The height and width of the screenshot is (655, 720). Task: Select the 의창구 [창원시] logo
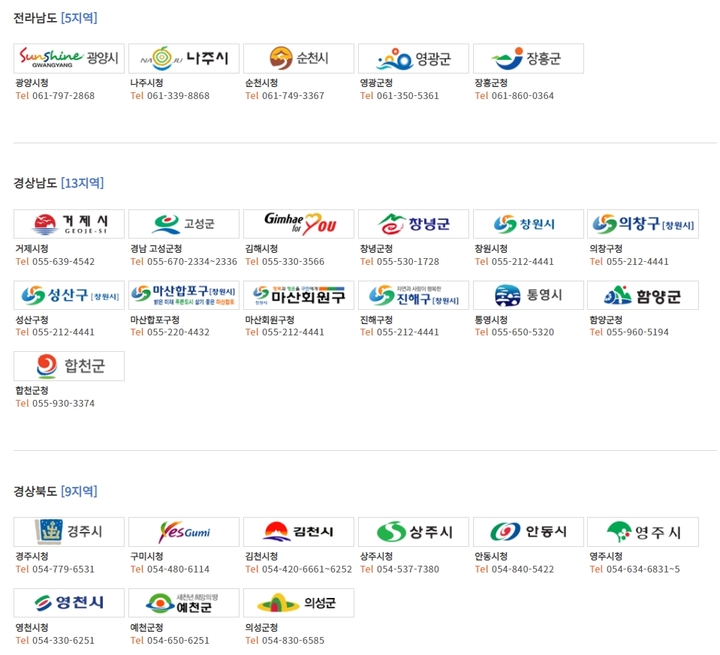(643, 224)
